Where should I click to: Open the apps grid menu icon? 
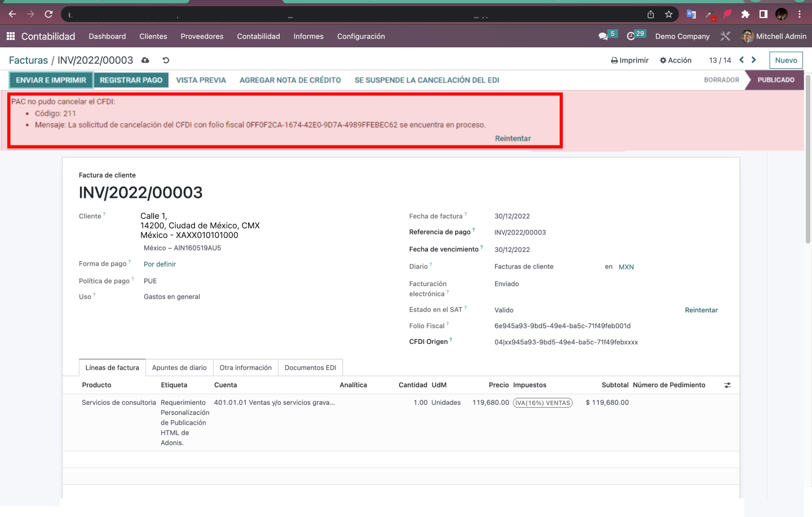10,36
